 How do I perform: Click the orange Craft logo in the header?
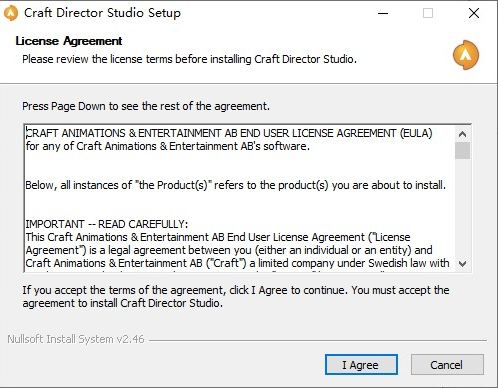pos(466,55)
